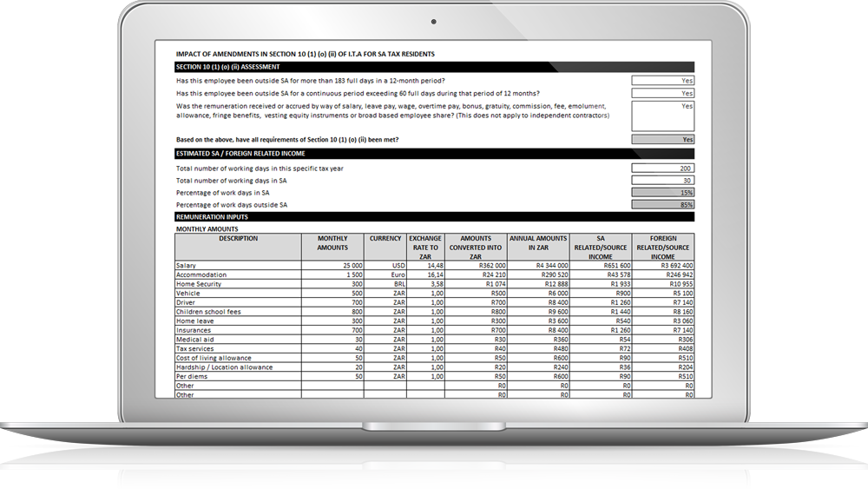Click ESTIMATED SA / FOREIGN RELATED INCOME bar
The width and height of the screenshot is (868, 489).
[x=435, y=154]
